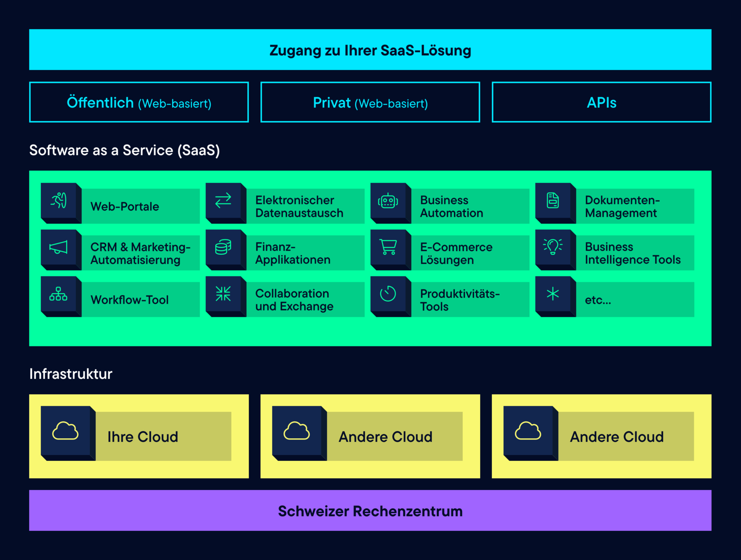Click the Elektronischer Datenaustausch arrows icon
741x560 pixels.
point(223,201)
